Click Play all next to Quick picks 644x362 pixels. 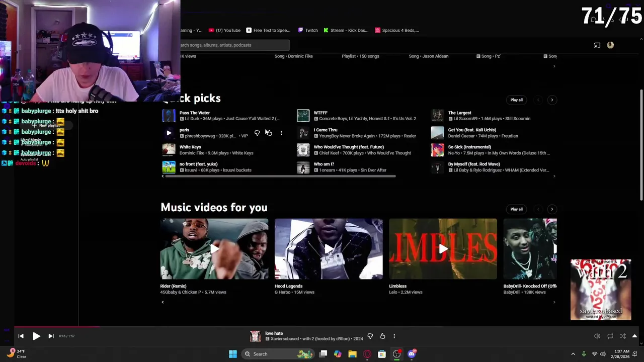516,100
